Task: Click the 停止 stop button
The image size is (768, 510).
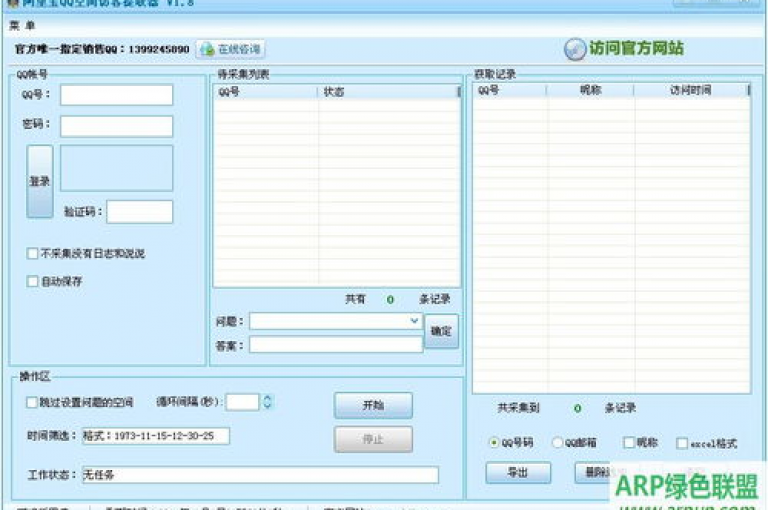Action: coord(373,439)
